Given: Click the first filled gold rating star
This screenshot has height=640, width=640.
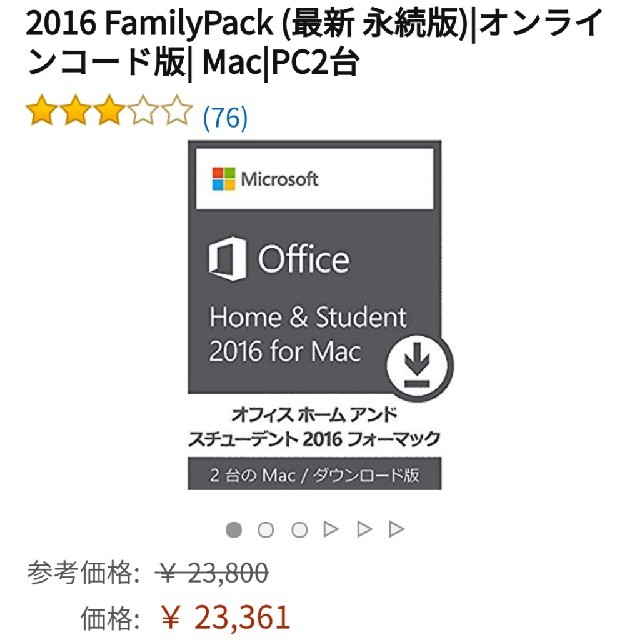Looking at the screenshot, I should coord(42,110).
